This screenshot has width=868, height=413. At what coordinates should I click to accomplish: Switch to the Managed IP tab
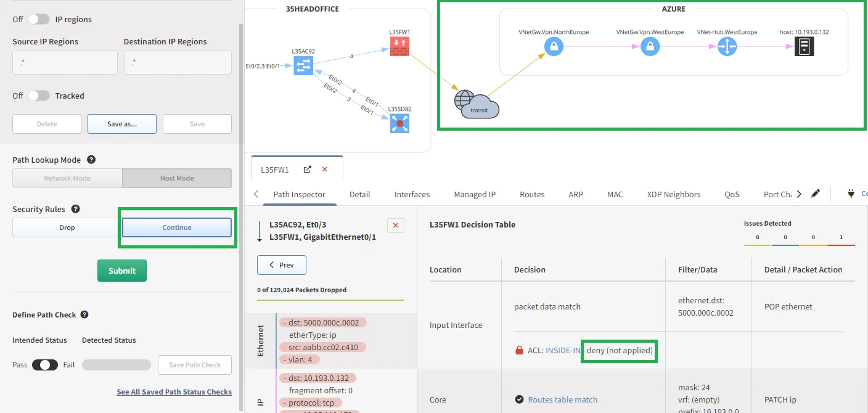(x=475, y=194)
